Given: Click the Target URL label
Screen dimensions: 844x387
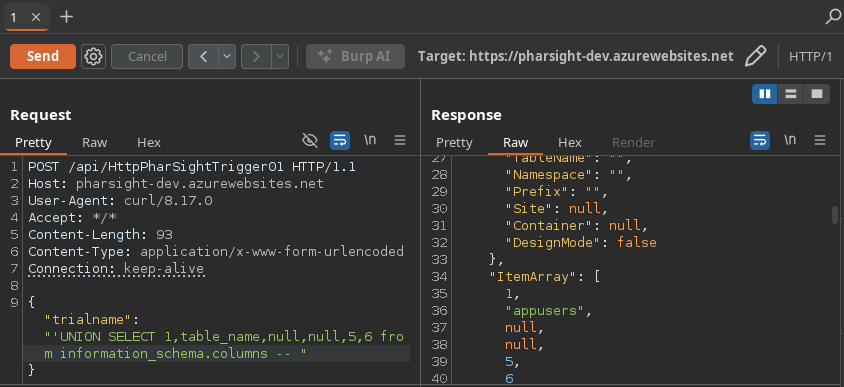Looking at the screenshot, I should [575, 57].
